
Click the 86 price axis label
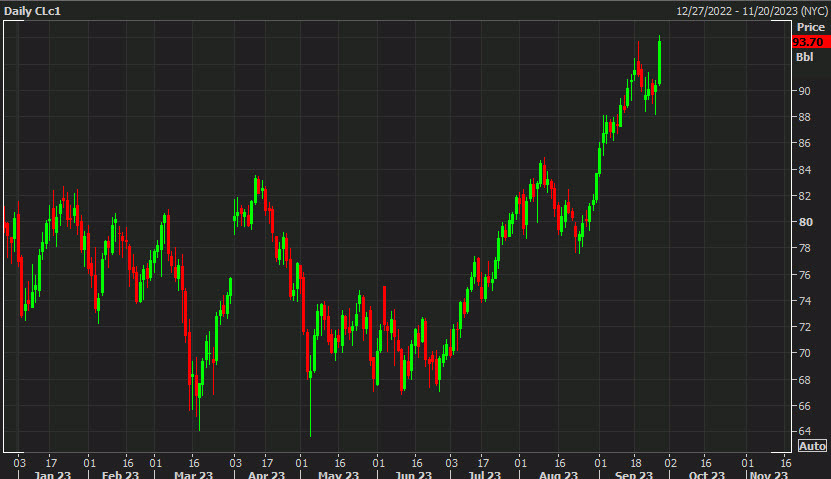click(805, 143)
